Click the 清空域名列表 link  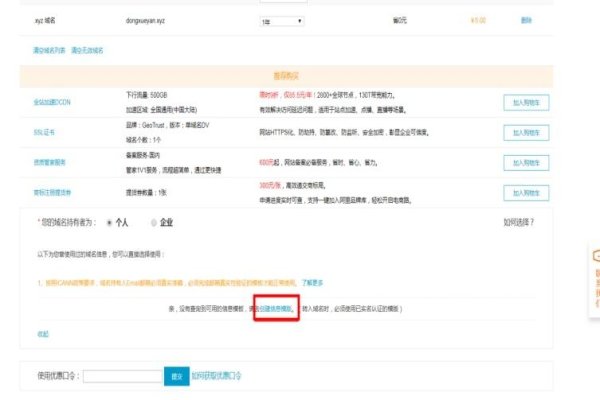pyautogui.click(x=49, y=50)
